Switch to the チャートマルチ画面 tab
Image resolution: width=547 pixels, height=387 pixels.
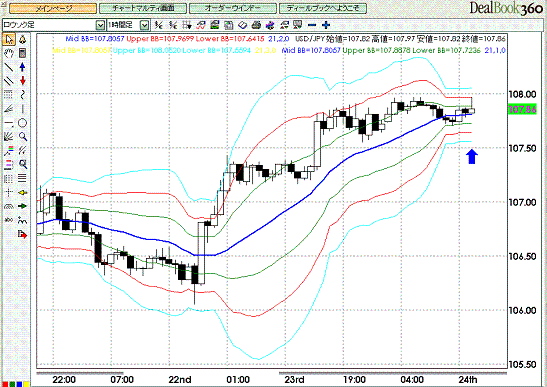click(x=143, y=8)
